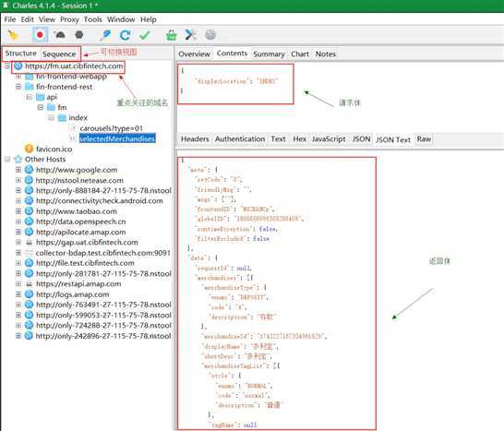This screenshot has width=504, height=431.
Task: Select the Raw response tab
Action: [424, 139]
